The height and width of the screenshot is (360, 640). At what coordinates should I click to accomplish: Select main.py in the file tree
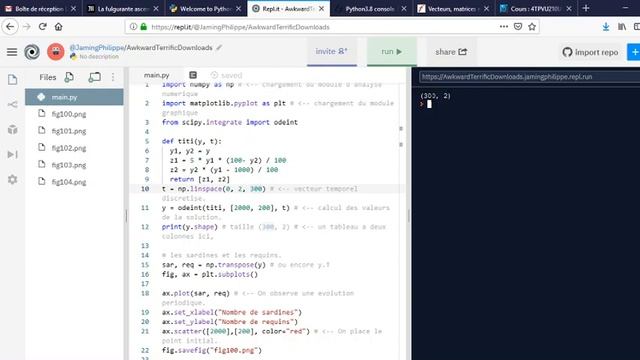click(74, 97)
